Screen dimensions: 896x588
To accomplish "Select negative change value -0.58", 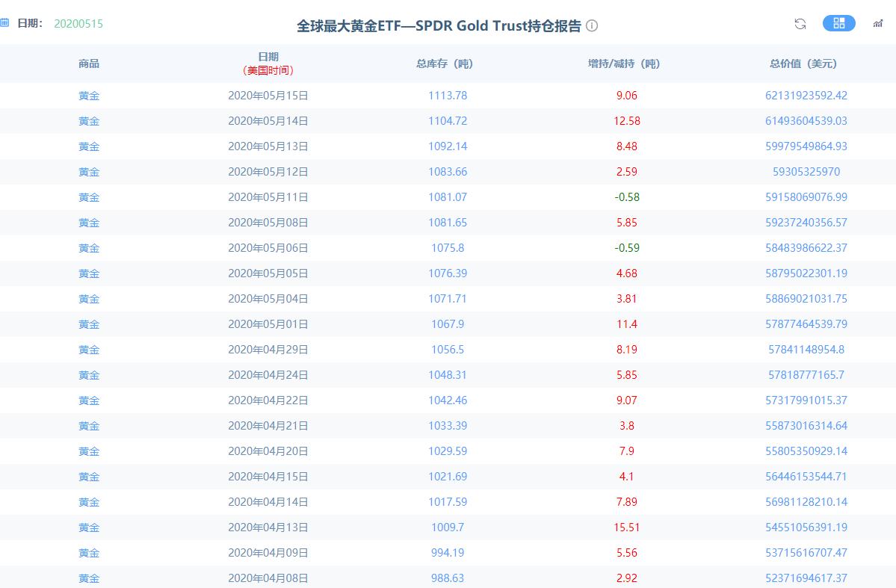I will point(627,197).
